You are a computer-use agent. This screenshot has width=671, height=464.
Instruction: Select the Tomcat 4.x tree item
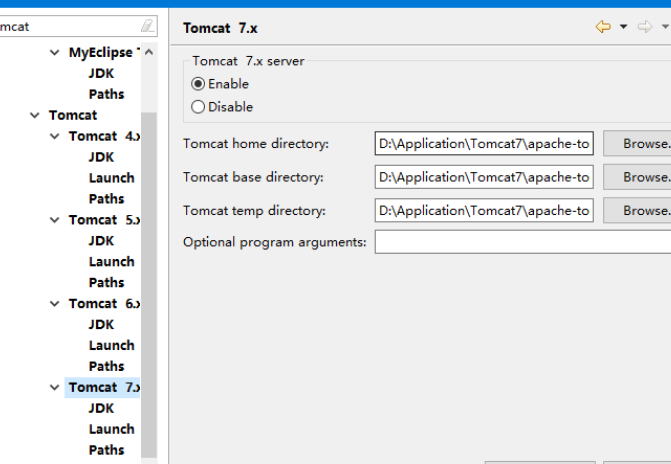[104, 136]
